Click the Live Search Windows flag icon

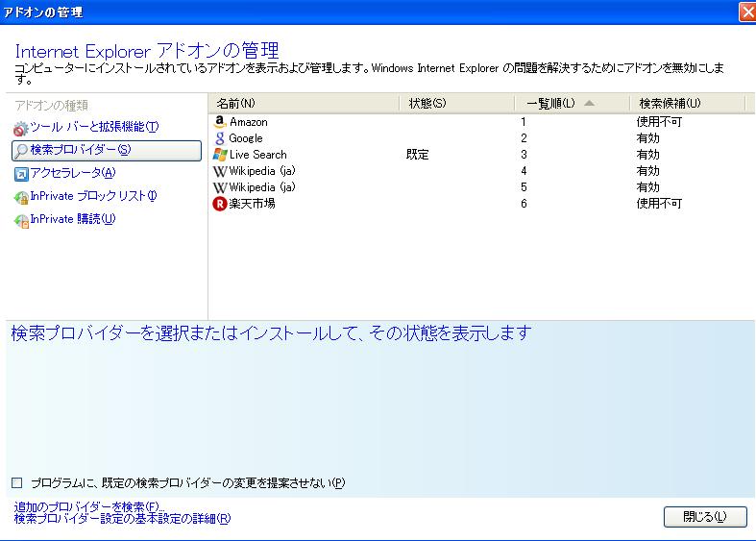point(220,155)
